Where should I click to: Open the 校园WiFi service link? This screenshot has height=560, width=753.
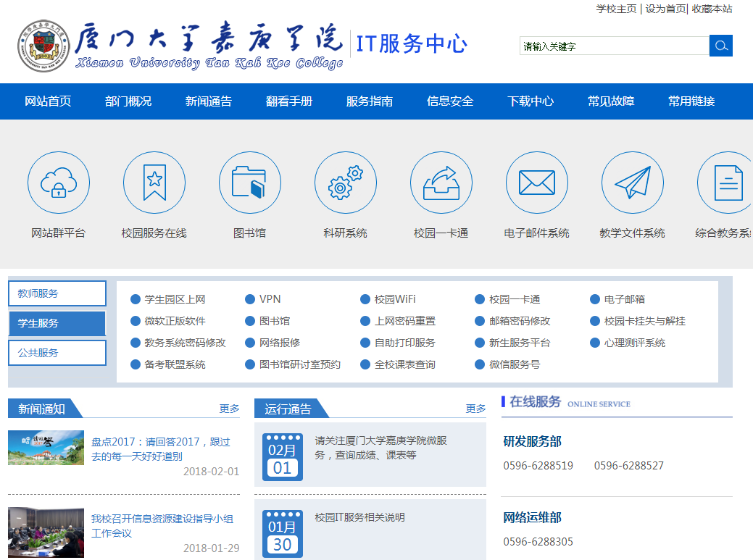coord(395,299)
